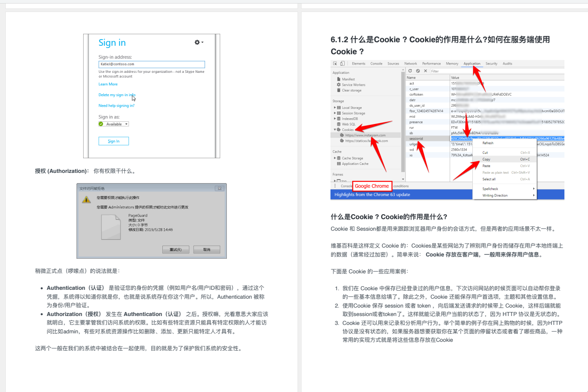Toggle the DevTools device toolbar icon
The width and height of the screenshot is (588, 392).
pos(342,64)
